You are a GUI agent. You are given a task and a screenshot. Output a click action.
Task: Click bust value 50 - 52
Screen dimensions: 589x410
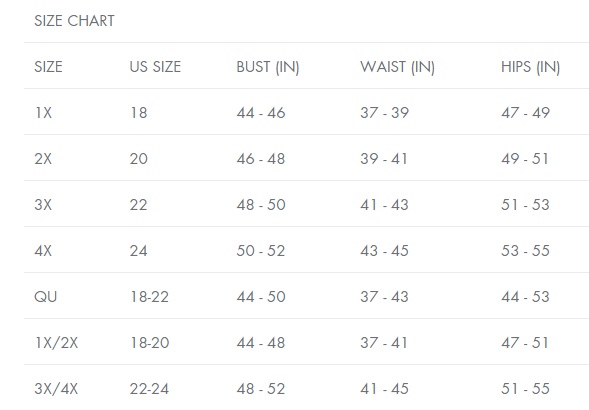(261, 251)
